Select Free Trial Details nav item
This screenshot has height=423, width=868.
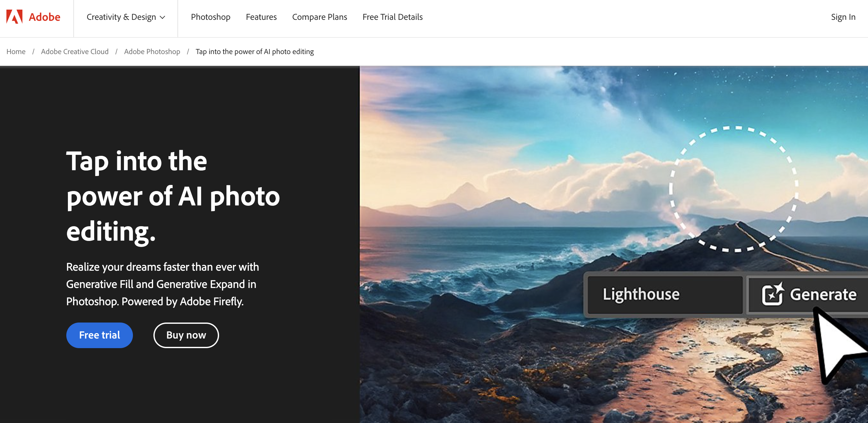point(393,17)
